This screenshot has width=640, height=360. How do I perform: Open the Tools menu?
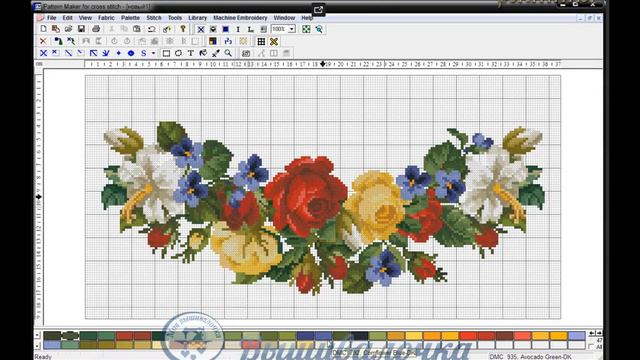point(175,18)
